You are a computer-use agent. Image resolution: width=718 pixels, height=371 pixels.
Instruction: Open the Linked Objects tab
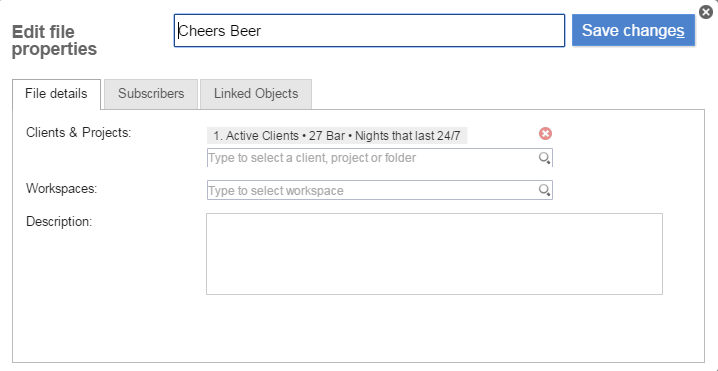pos(256,94)
